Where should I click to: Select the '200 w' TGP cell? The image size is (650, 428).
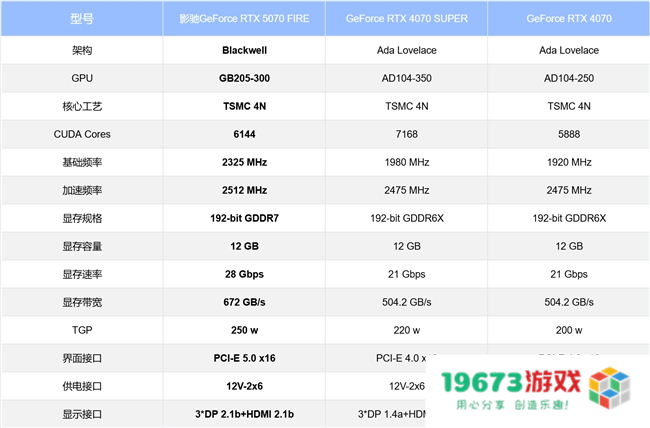click(569, 330)
